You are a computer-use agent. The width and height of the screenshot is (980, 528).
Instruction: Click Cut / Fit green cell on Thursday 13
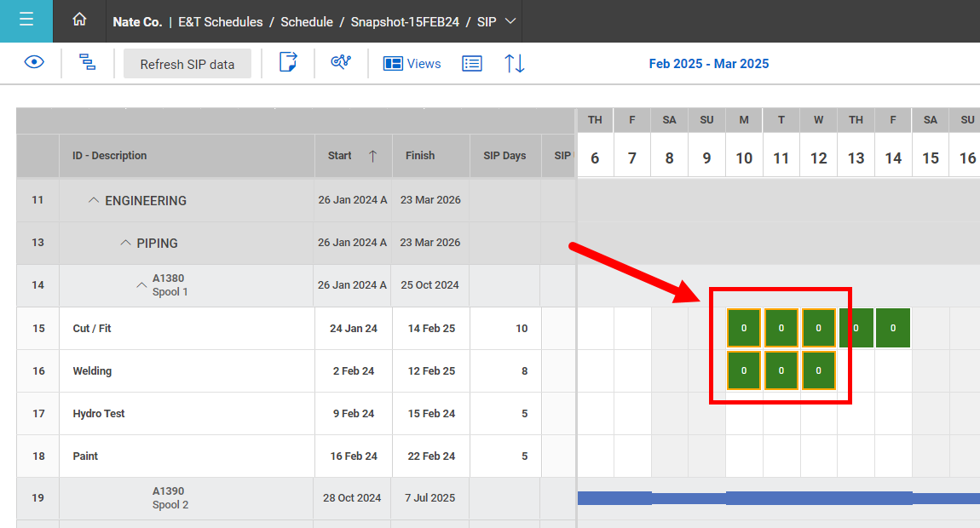click(856, 328)
